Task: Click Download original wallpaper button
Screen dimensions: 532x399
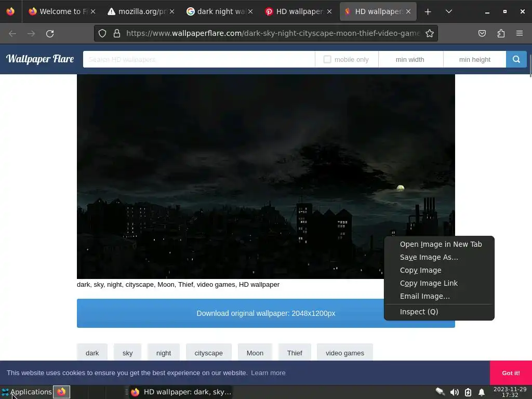Action: click(265, 313)
